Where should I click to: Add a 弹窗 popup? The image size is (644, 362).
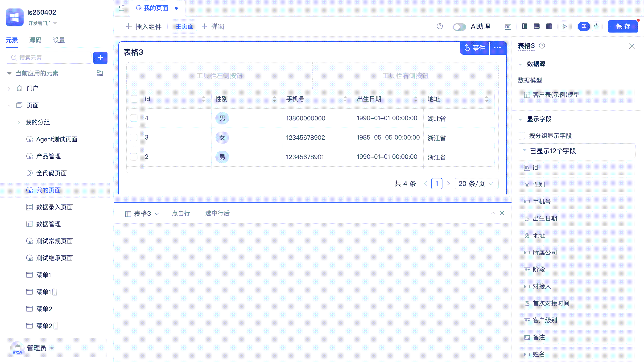coord(213,26)
